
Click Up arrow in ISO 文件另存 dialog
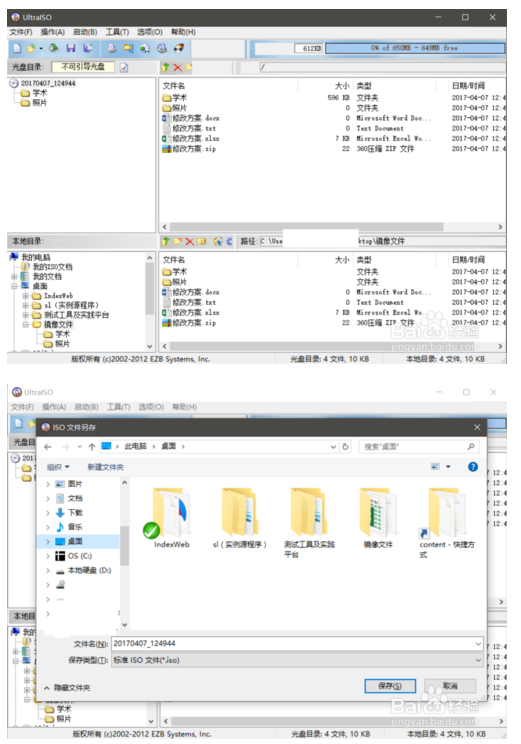(92, 446)
